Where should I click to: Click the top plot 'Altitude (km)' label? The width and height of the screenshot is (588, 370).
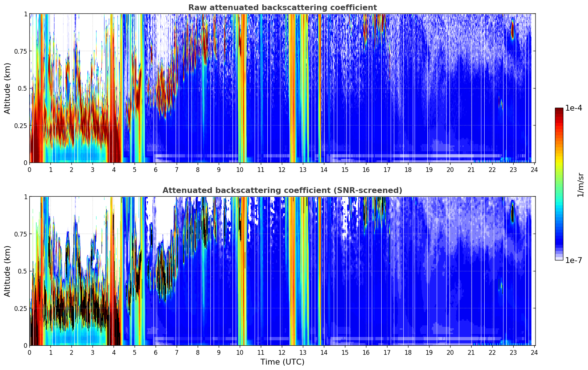pyautogui.click(x=8, y=88)
